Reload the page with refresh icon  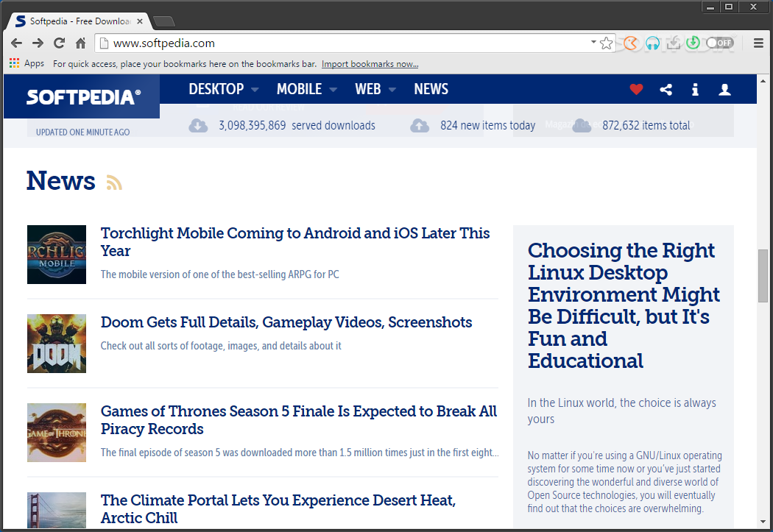(x=59, y=43)
